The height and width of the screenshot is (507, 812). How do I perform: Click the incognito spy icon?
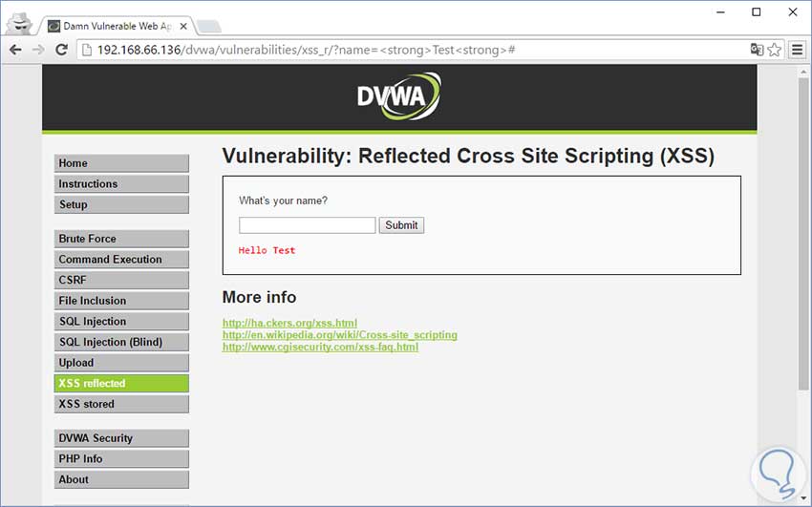tap(20, 23)
